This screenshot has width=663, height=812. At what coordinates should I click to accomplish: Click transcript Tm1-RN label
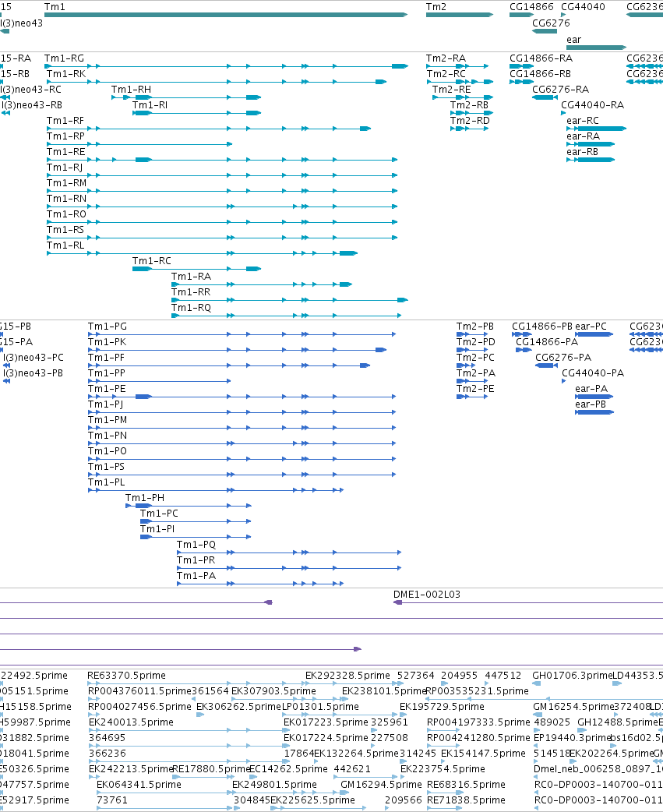tap(67, 199)
